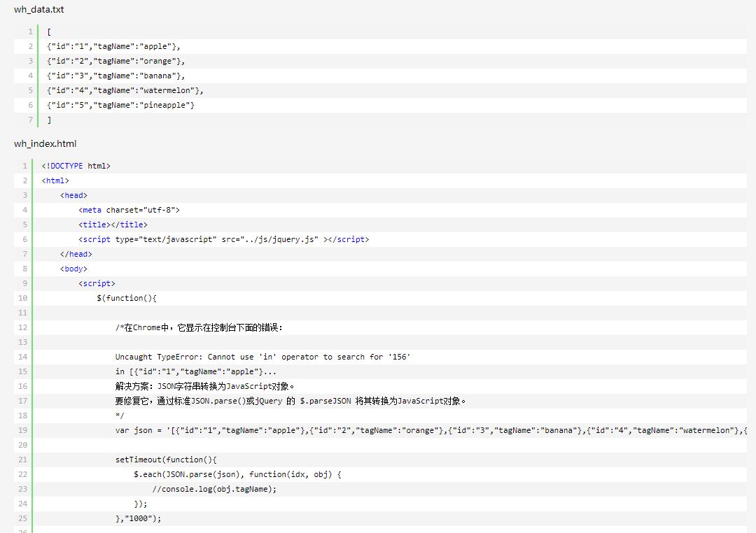Click the orange entry line in wh_data.txt
Image resolution: width=756 pixels, height=533 pixels.
(x=115, y=61)
